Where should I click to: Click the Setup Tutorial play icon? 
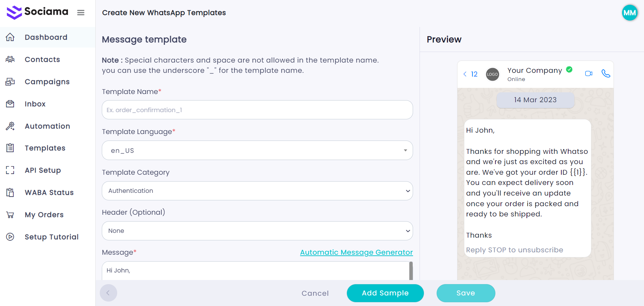tap(10, 237)
